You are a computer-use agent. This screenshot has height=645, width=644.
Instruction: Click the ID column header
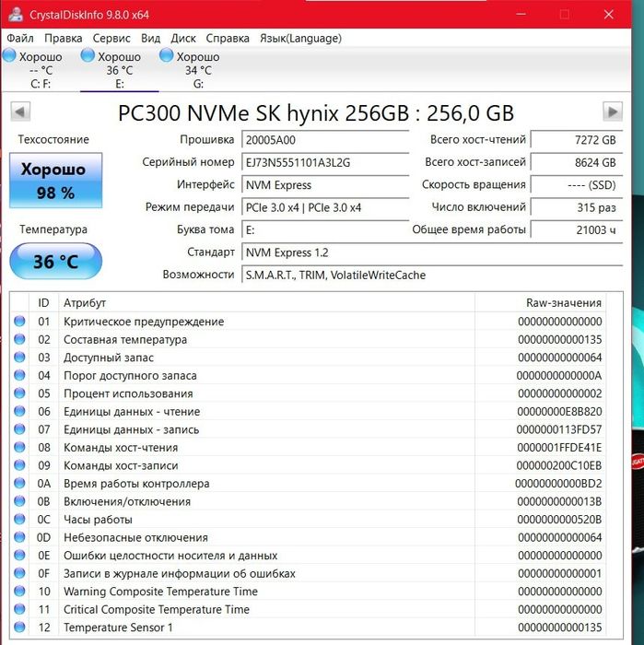pyautogui.click(x=43, y=303)
